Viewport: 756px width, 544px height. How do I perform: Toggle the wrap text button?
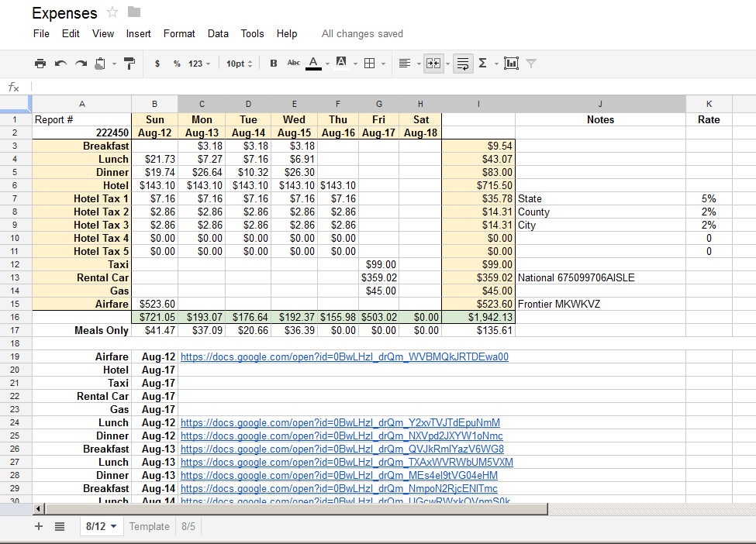[463, 64]
